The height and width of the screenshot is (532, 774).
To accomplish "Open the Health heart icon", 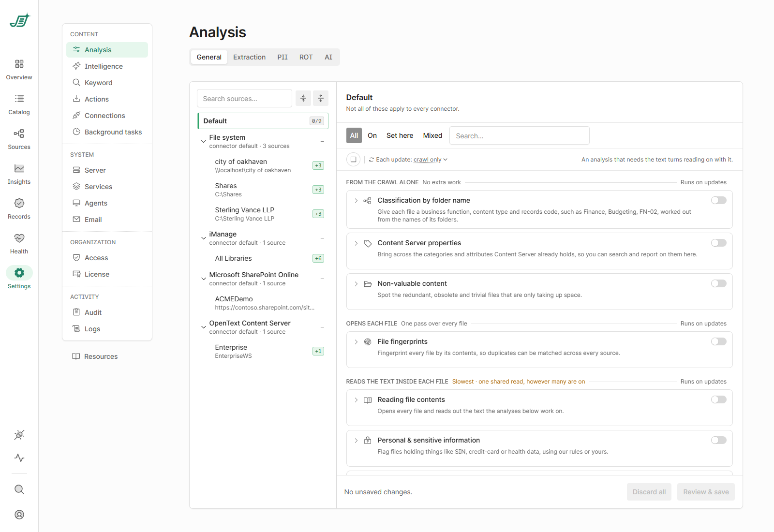I will point(19,238).
